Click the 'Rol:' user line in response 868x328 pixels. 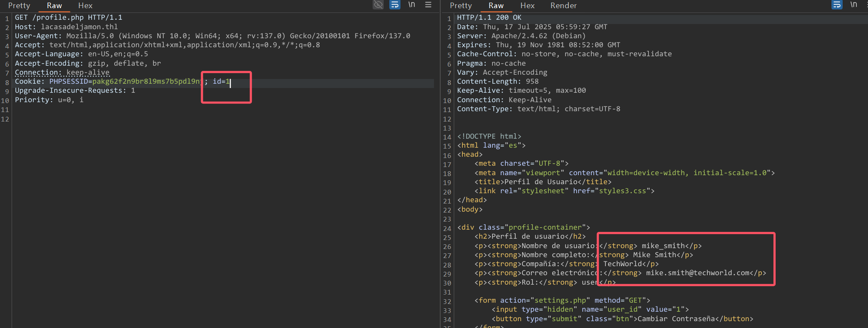(545, 282)
